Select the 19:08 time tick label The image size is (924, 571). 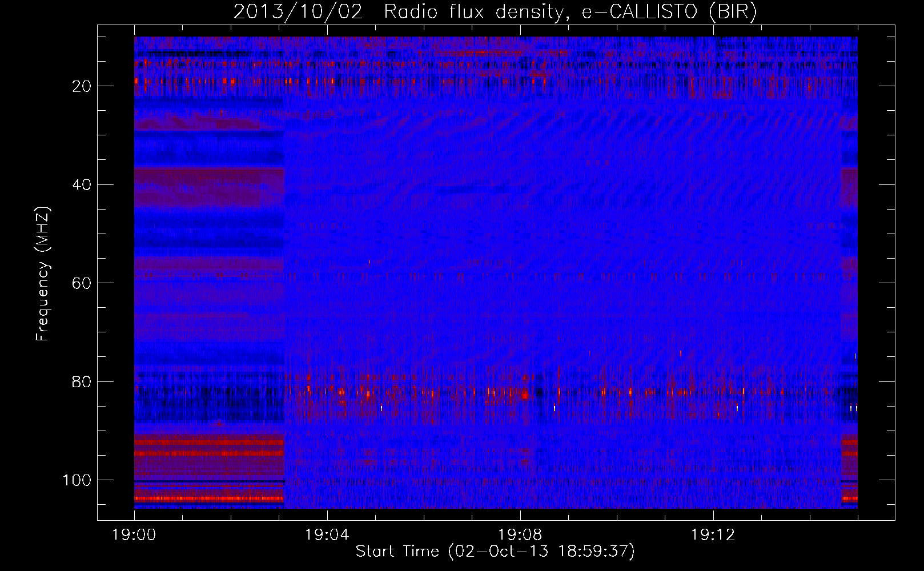pos(520,535)
